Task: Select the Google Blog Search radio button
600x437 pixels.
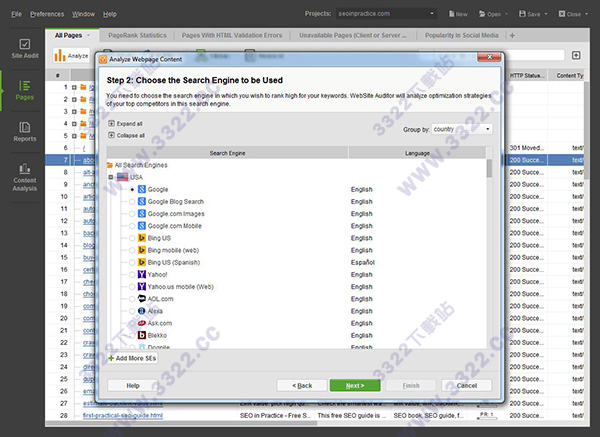Action: pos(132,202)
